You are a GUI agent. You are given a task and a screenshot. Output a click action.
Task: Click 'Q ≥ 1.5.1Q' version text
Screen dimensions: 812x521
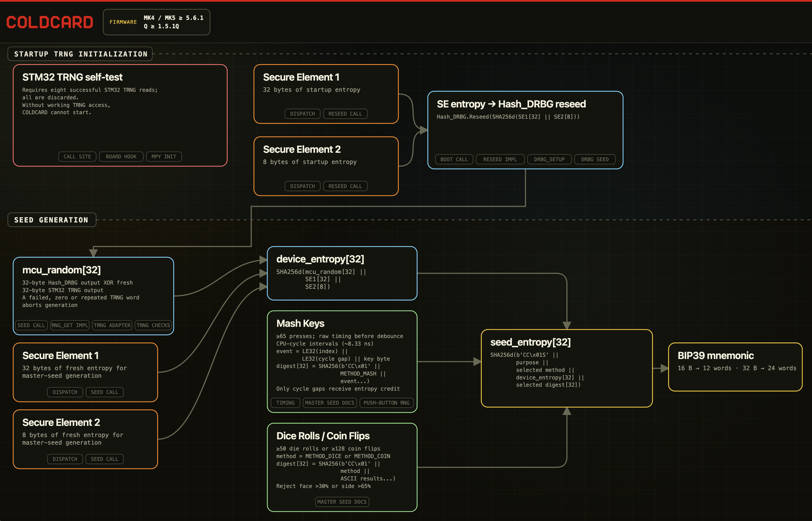162,26
